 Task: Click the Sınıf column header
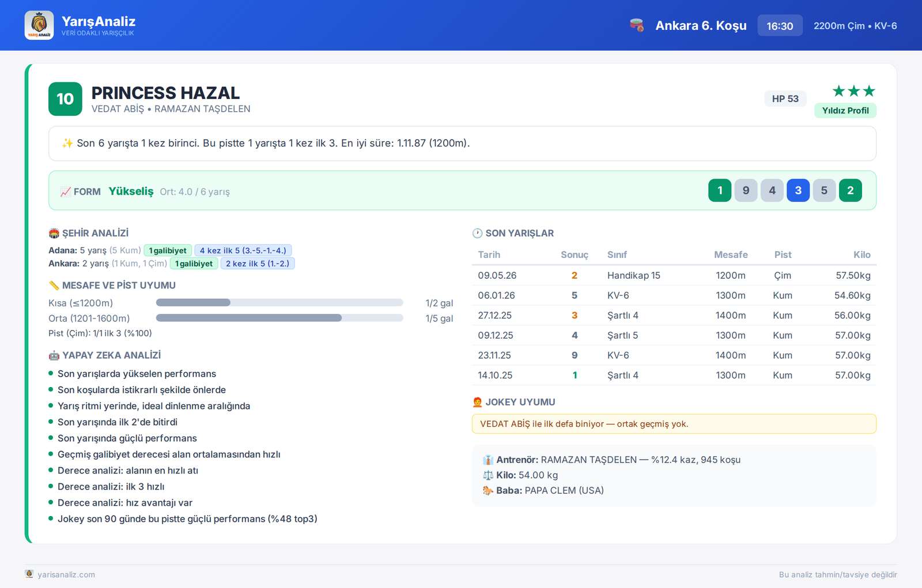pos(617,255)
